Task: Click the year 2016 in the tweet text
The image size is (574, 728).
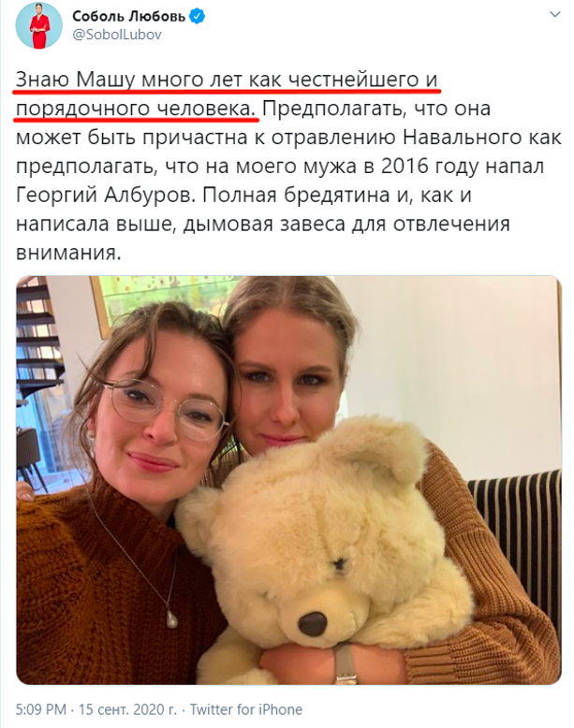Action: [x=404, y=167]
